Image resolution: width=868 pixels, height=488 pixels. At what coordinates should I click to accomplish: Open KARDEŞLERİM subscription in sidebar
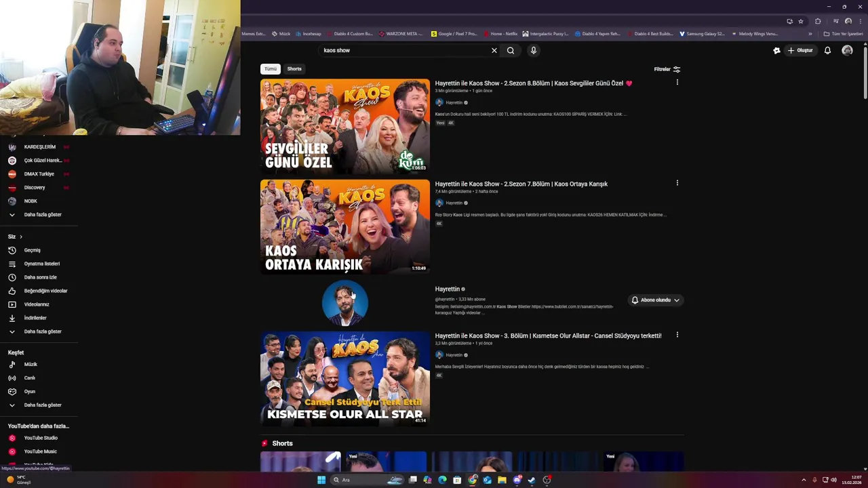point(39,147)
